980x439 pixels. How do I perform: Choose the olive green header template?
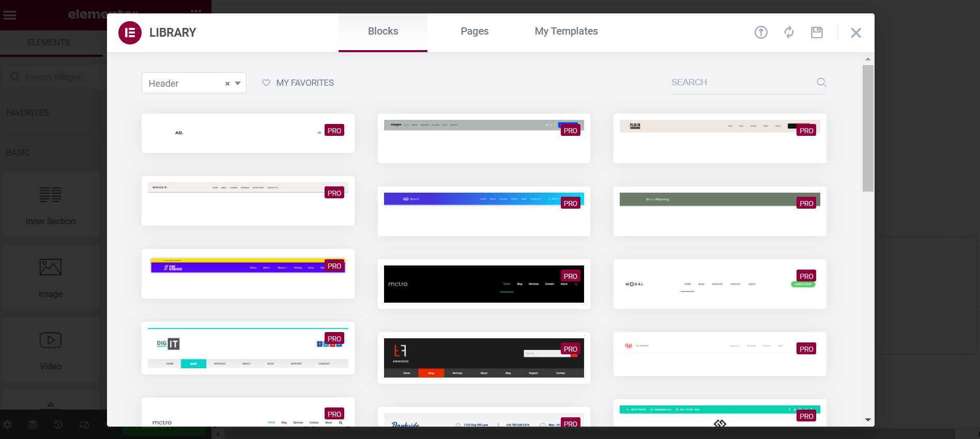pyautogui.click(x=720, y=211)
